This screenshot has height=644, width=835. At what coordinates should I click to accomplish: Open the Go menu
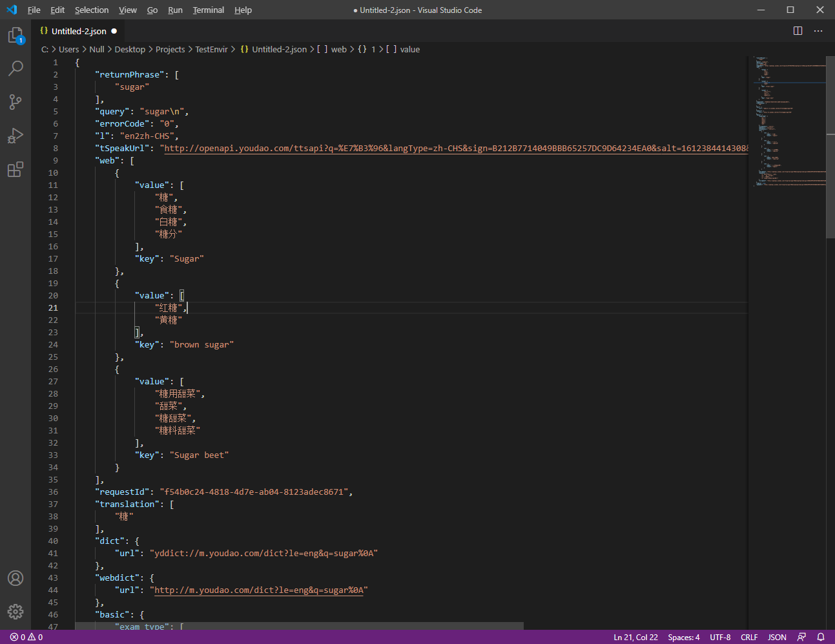point(152,10)
